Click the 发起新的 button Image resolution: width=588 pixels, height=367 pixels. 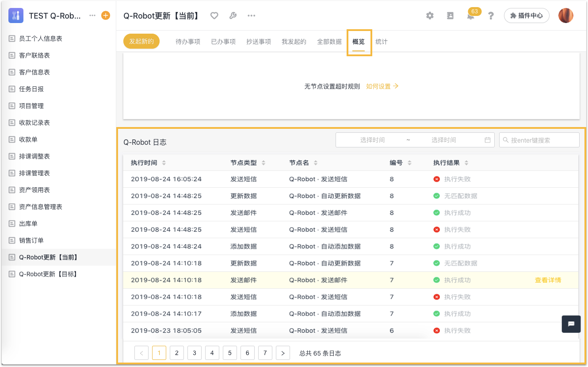click(141, 41)
